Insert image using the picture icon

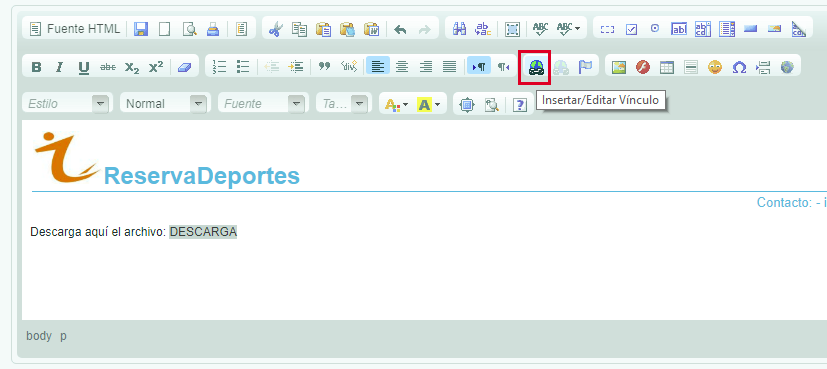[x=619, y=67]
